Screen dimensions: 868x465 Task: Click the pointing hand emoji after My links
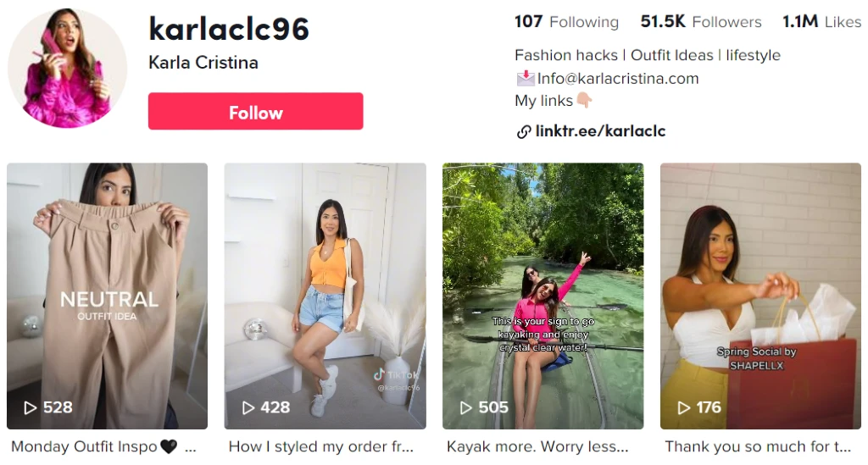584,100
